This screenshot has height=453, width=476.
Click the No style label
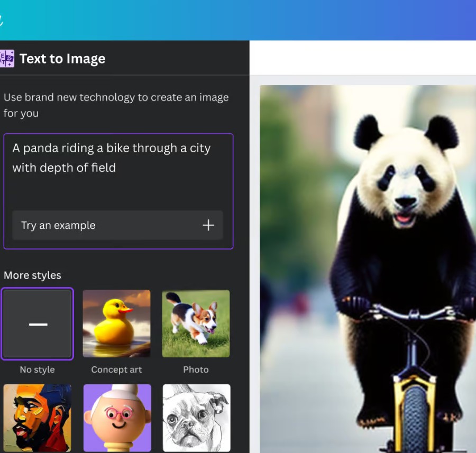(37, 369)
